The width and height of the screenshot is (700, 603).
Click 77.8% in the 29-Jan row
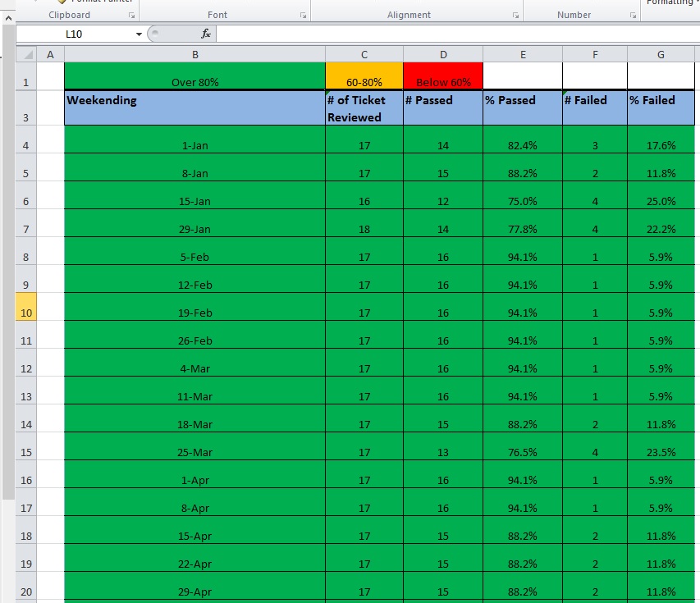523,223
